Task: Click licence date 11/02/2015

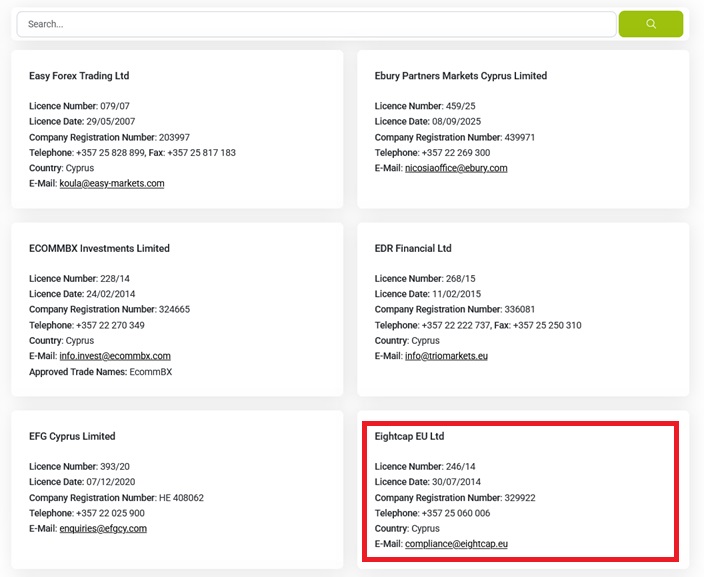Action: coord(457,294)
